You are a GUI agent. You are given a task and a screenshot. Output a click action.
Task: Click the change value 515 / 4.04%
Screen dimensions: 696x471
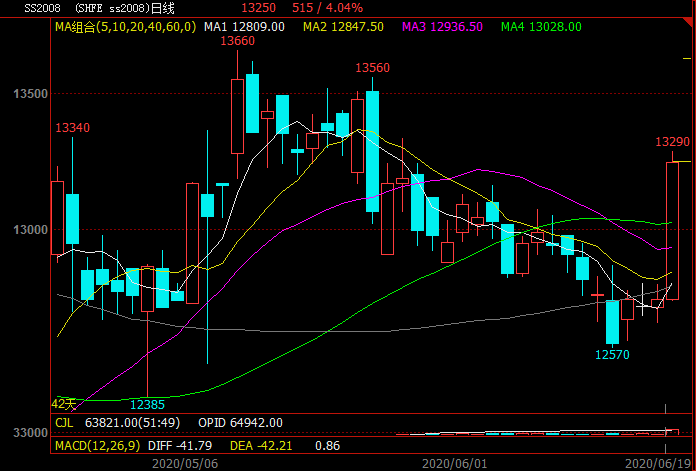pyautogui.click(x=328, y=8)
